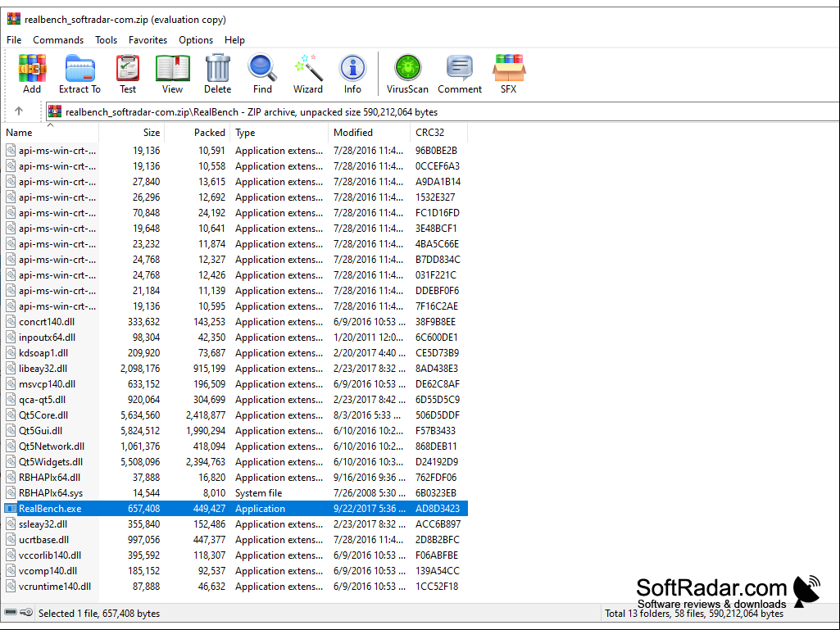The height and width of the screenshot is (630, 840).
Task: Select the kdsoap1.dll file
Action: click(43, 353)
